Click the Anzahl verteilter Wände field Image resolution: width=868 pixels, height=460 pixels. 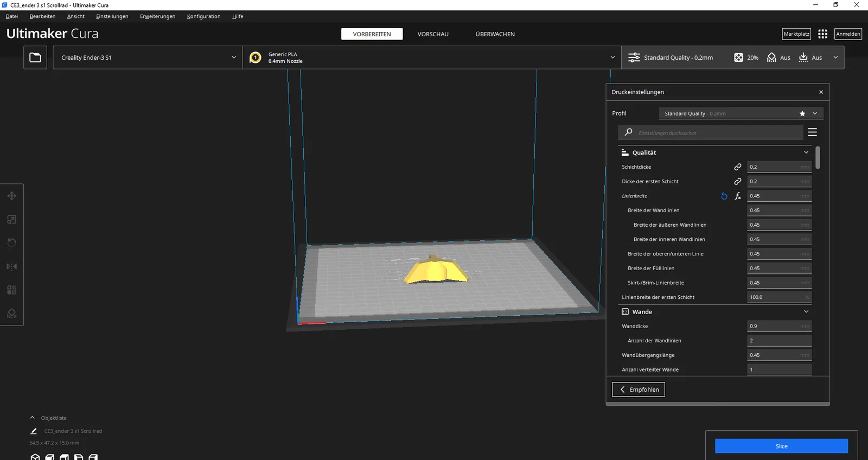[780, 369]
